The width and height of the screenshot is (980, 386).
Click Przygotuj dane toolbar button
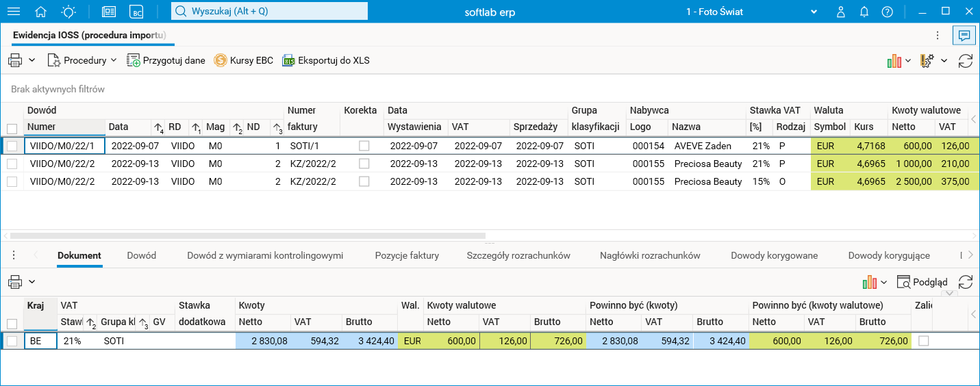tap(166, 60)
